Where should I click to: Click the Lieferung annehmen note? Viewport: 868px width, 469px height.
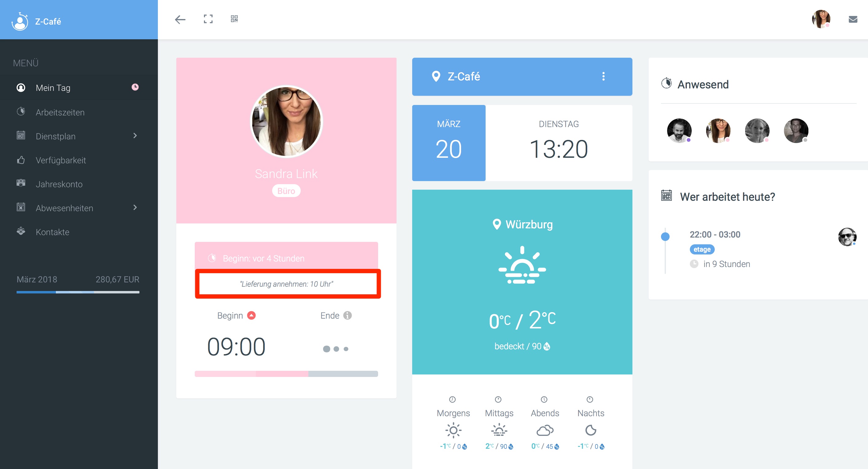[286, 284]
